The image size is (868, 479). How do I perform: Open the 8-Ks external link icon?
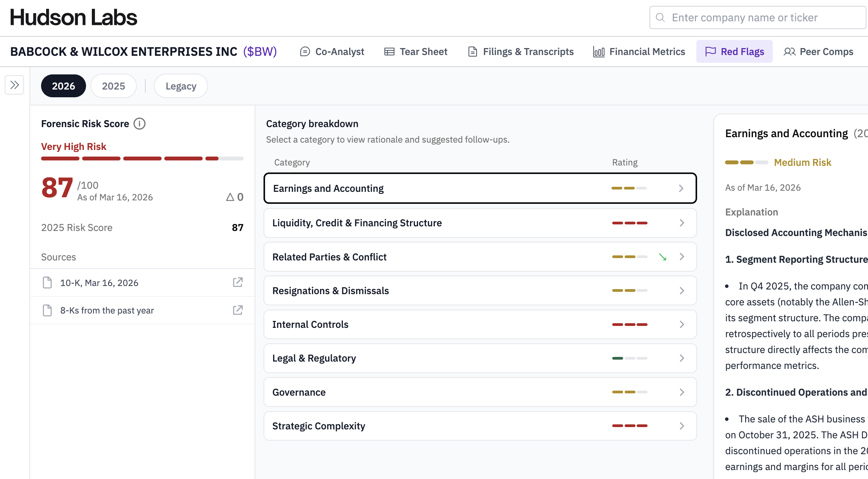[x=238, y=310]
